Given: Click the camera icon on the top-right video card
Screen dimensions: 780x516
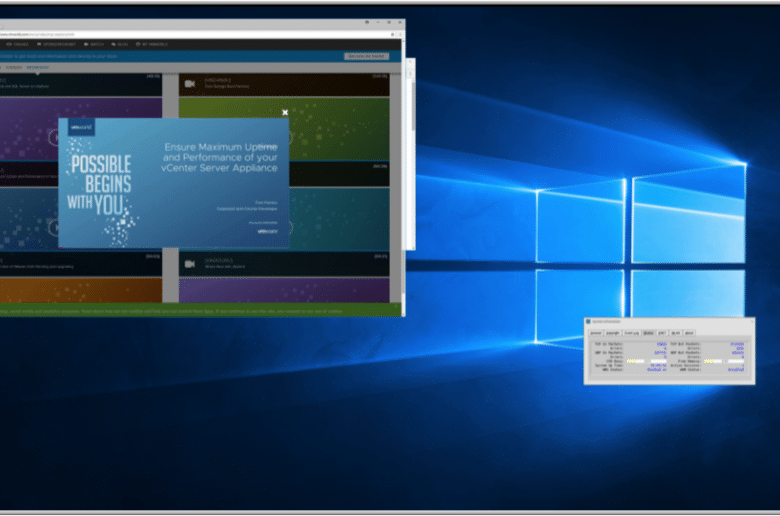Looking at the screenshot, I should point(190,84).
